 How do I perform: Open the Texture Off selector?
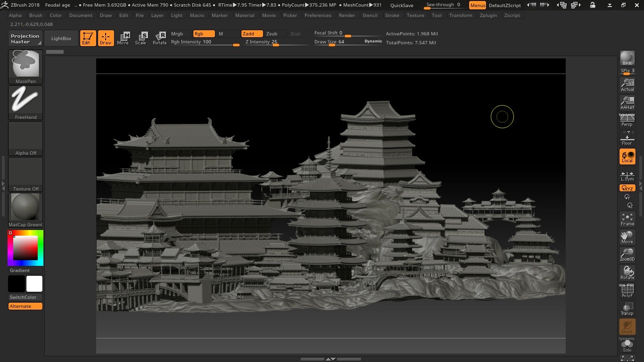[25, 174]
